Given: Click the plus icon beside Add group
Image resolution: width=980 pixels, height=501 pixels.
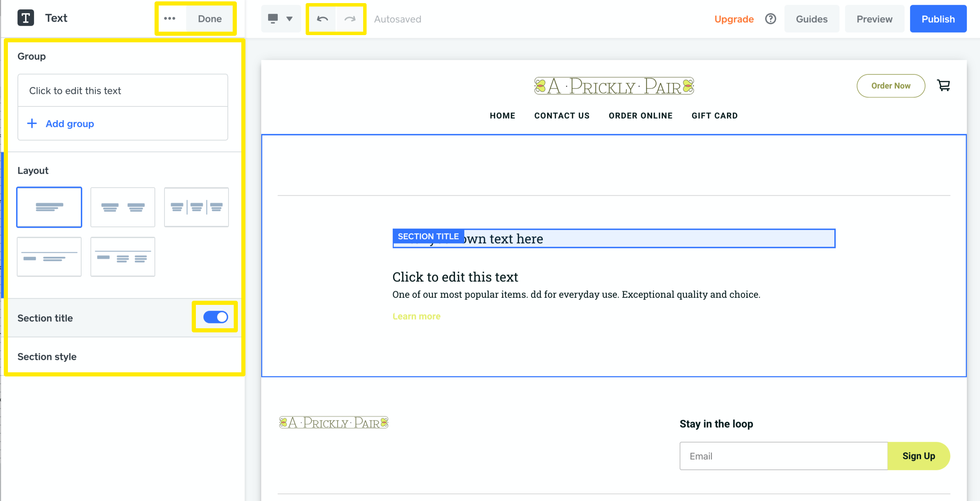Looking at the screenshot, I should tap(32, 123).
